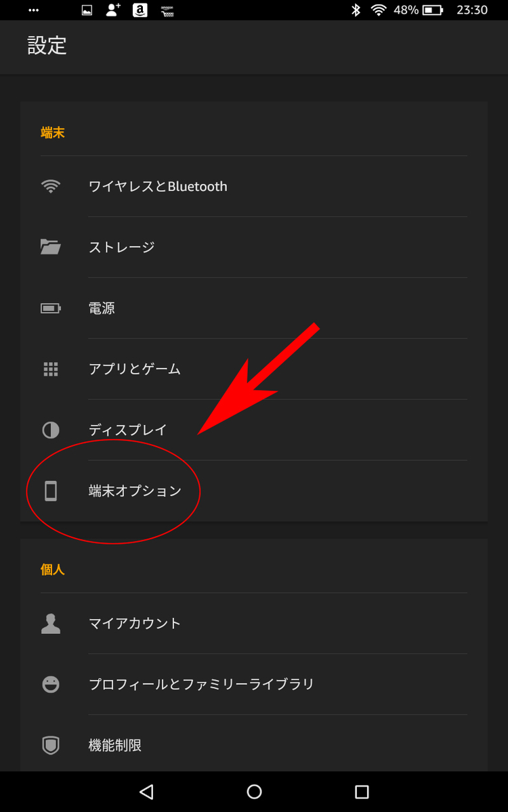Open 端末オプション settings
Image resolution: width=508 pixels, height=812 pixels.
[254, 491]
